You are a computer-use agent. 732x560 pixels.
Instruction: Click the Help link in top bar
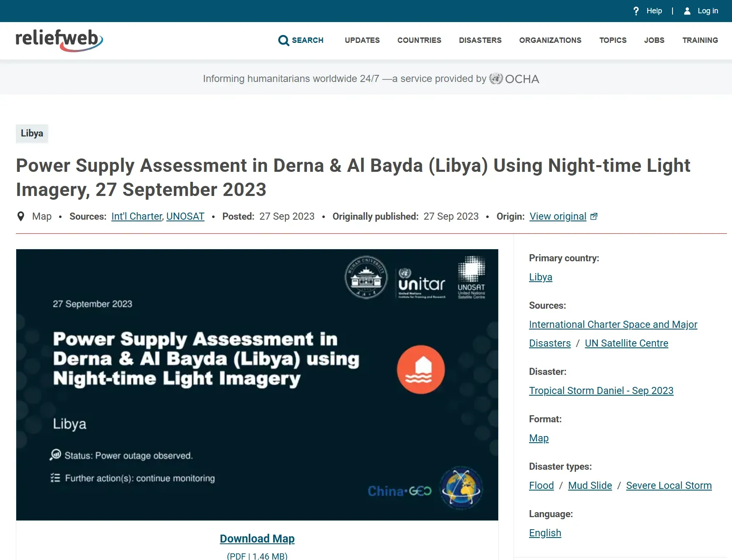654,11
